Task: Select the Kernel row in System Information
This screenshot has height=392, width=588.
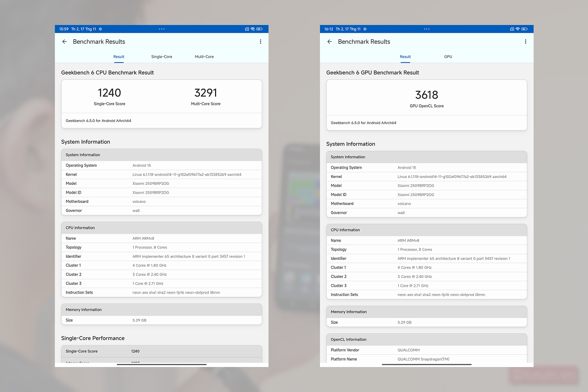Action: point(162,174)
